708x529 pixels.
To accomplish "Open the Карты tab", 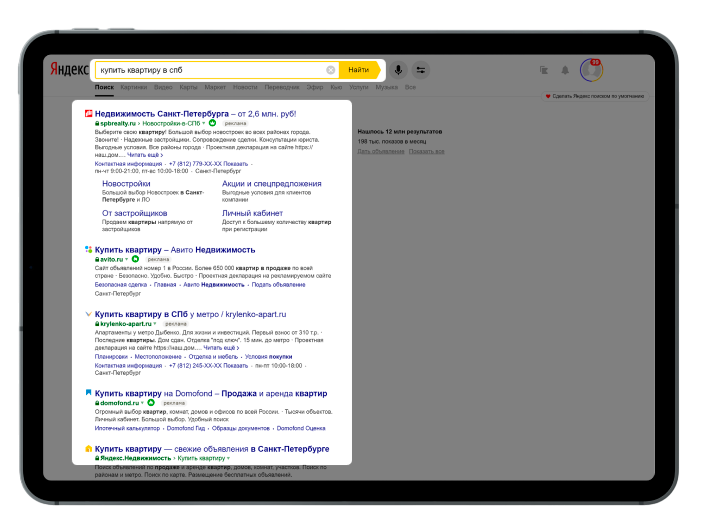I will 188,88.
